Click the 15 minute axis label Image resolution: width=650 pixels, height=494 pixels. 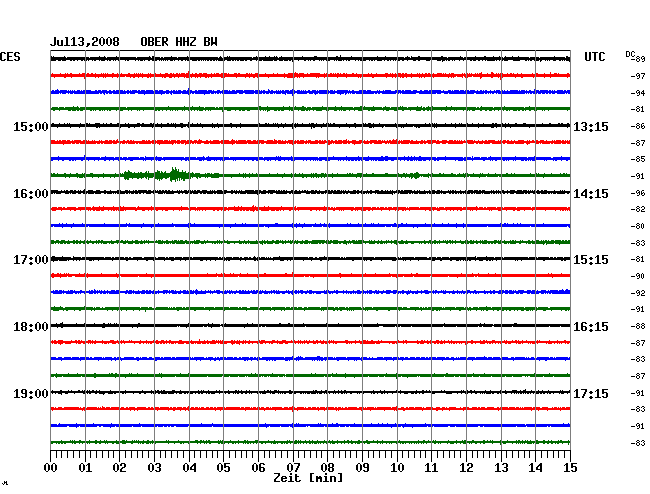click(570, 467)
